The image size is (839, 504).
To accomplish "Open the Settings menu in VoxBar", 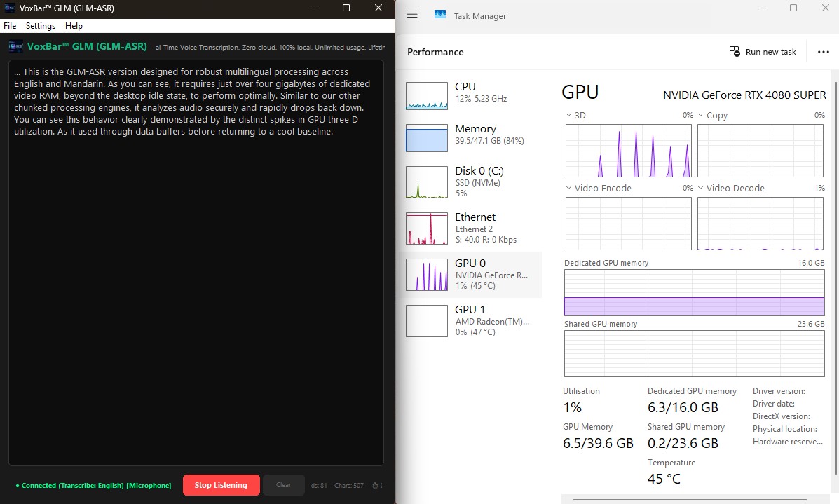I will 40,25.
